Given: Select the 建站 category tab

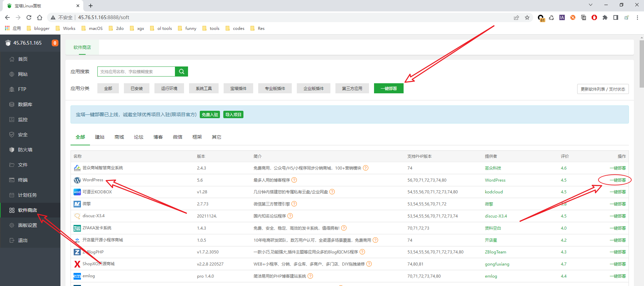Looking at the screenshot, I should tap(100, 137).
